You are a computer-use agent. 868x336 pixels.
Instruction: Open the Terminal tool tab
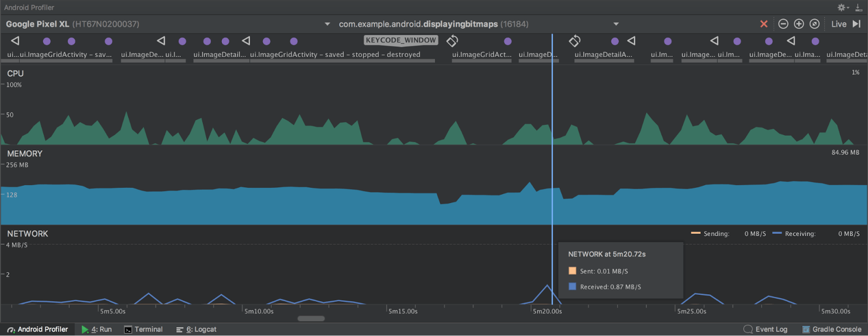point(143,329)
